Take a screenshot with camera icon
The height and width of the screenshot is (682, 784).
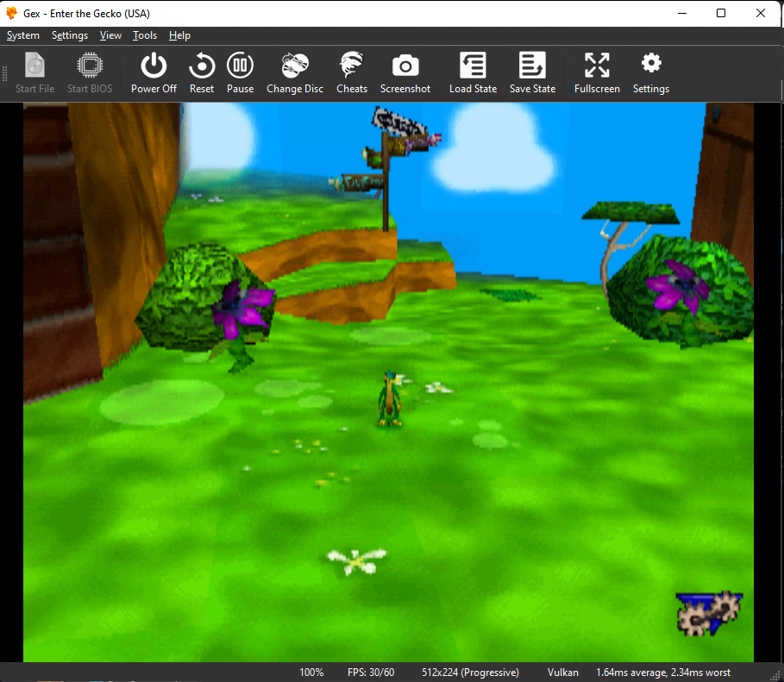point(405,73)
